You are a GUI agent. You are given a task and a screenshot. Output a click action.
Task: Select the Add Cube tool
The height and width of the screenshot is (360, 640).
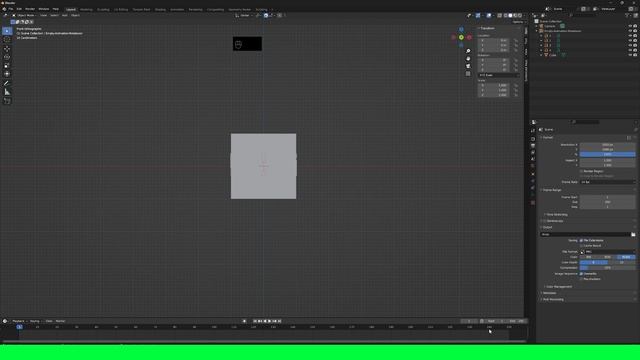[x=7, y=101]
